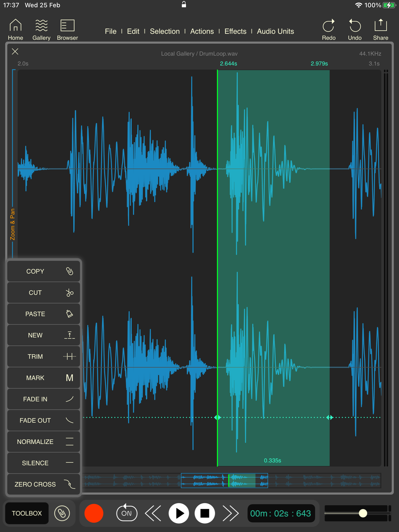Toggle the TOOLBOX panel button
This screenshot has width=399, height=532.
tap(27, 513)
